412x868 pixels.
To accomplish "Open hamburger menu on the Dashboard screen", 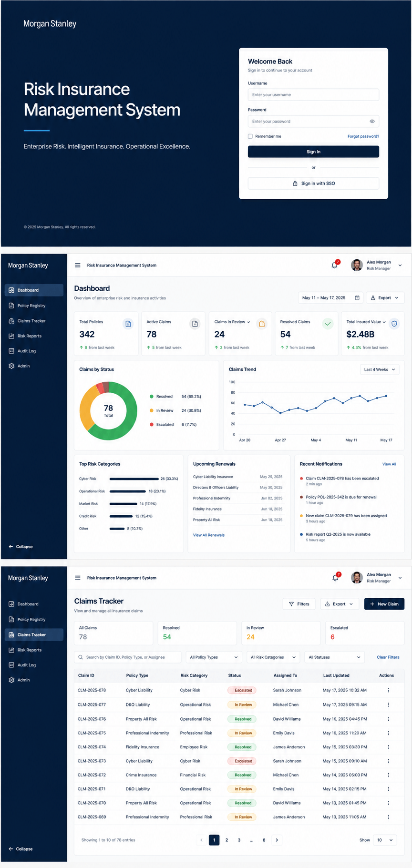I will click(78, 265).
